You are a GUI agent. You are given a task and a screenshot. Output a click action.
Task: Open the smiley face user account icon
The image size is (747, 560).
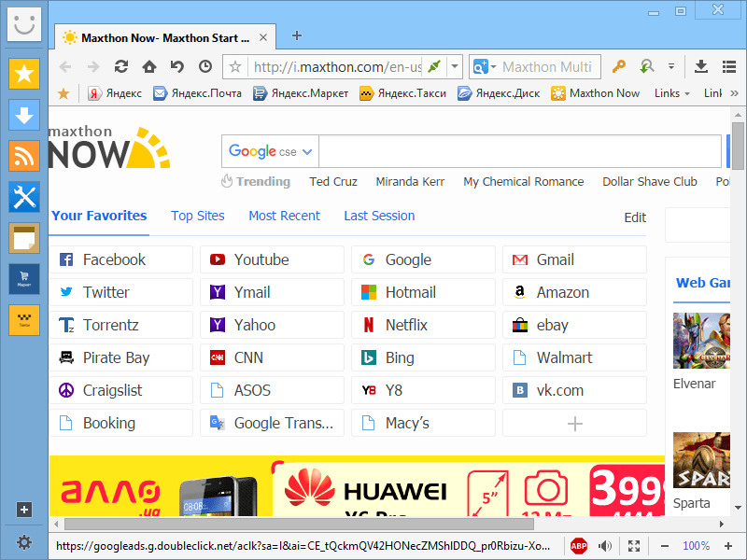(24, 23)
